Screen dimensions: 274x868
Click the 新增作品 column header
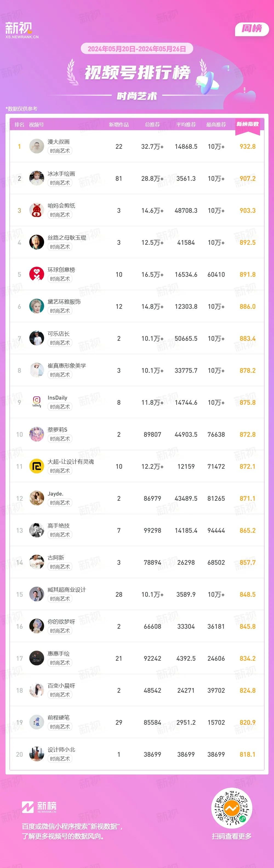point(119,125)
